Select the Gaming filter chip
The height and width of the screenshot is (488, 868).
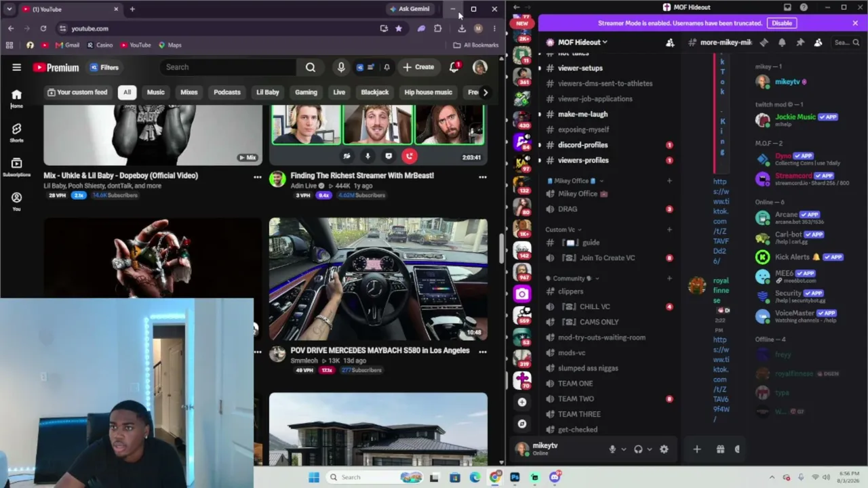(306, 92)
